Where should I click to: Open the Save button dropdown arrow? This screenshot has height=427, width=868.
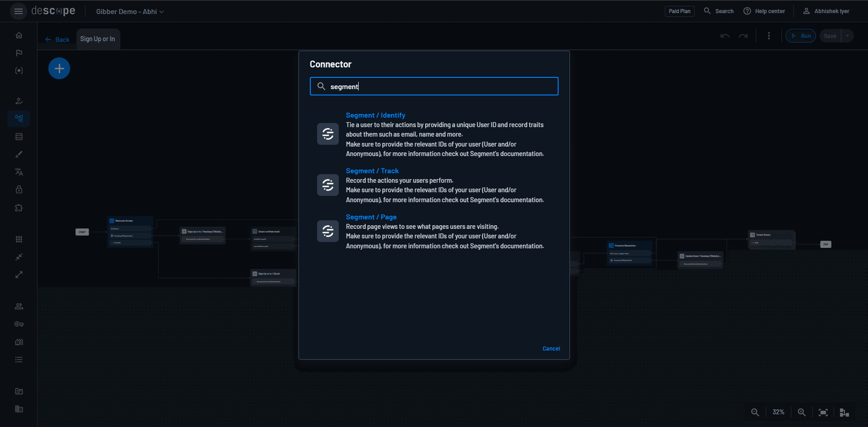click(x=848, y=36)
